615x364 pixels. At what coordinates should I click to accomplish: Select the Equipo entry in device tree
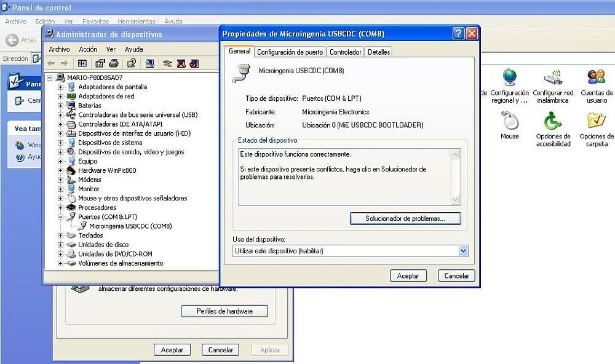click(87, 161)
